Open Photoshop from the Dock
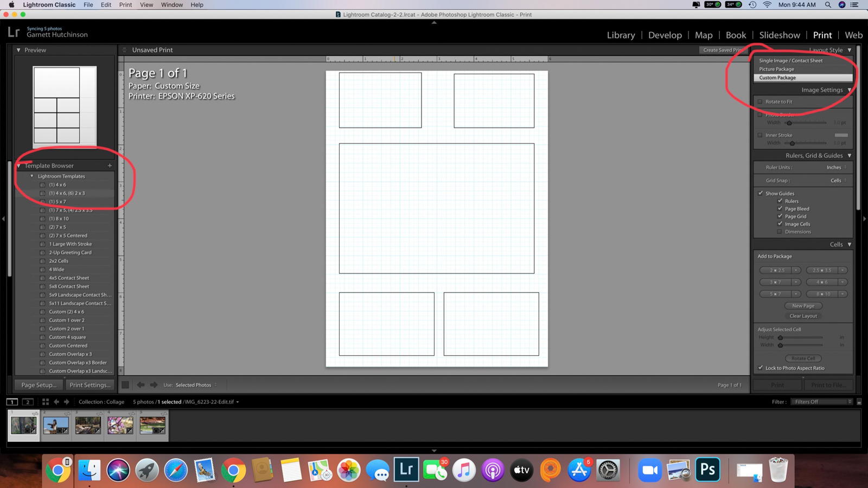The width and height of the screenshot is (868, 488). [x=707, y=470]
